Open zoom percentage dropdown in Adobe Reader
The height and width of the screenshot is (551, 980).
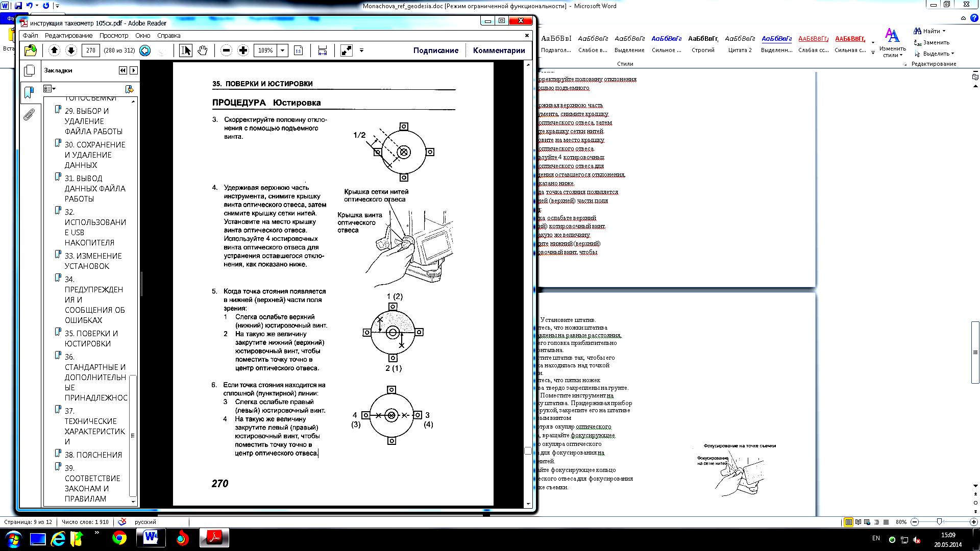[x=282, y=51]
